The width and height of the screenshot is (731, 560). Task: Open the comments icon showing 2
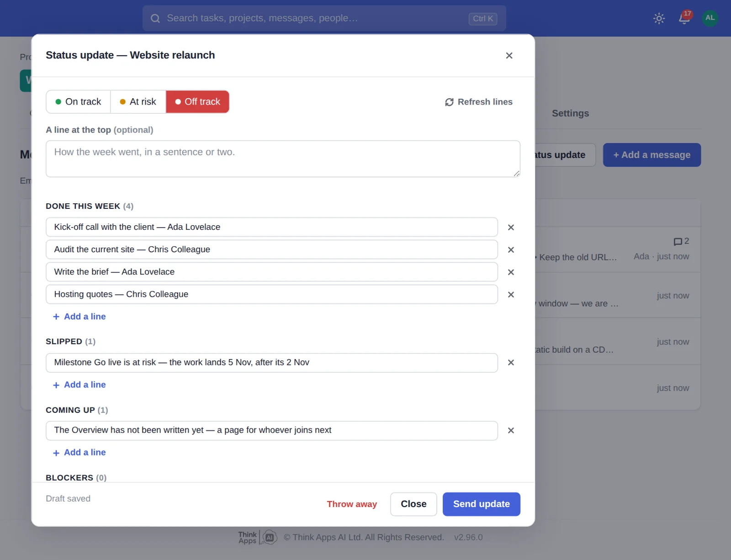[x=681, y=242]
